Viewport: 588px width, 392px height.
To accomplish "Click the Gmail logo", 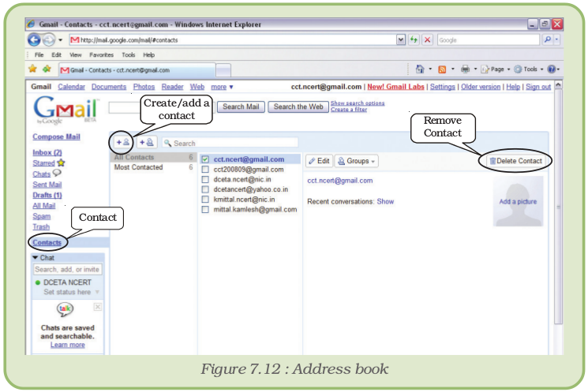I will pyautogui.click(x=66, y=110).
